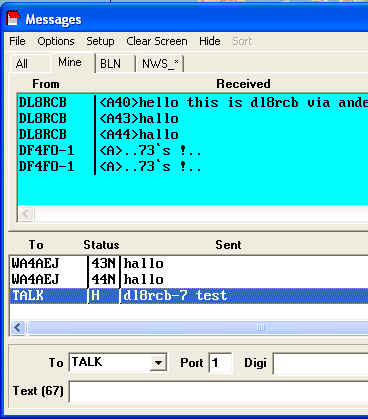This screenshot has width=368, height=419.
Task: Open the File menu
Action: pos(17,41)
